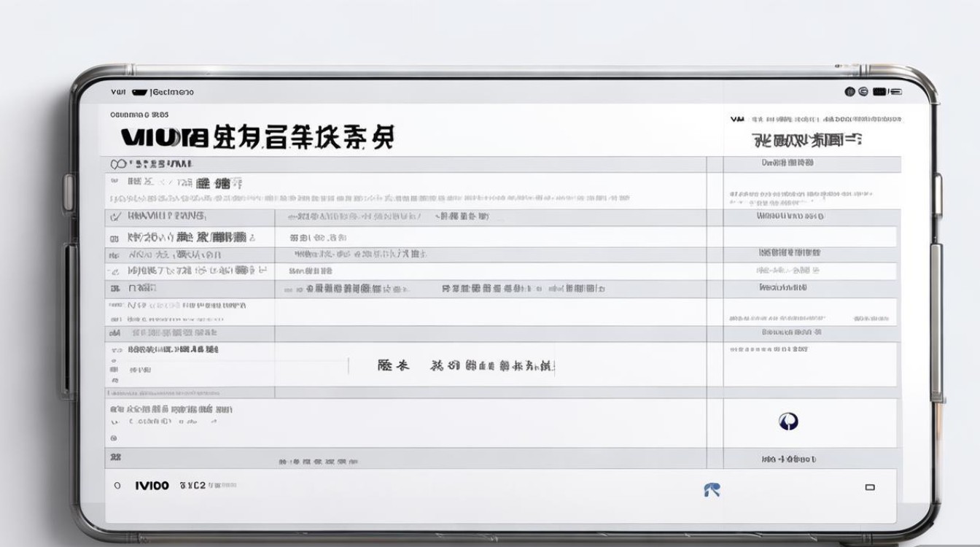980x547 pixels.
Task: Select the IVIOO logo at the bottom left
Action: 152,484
